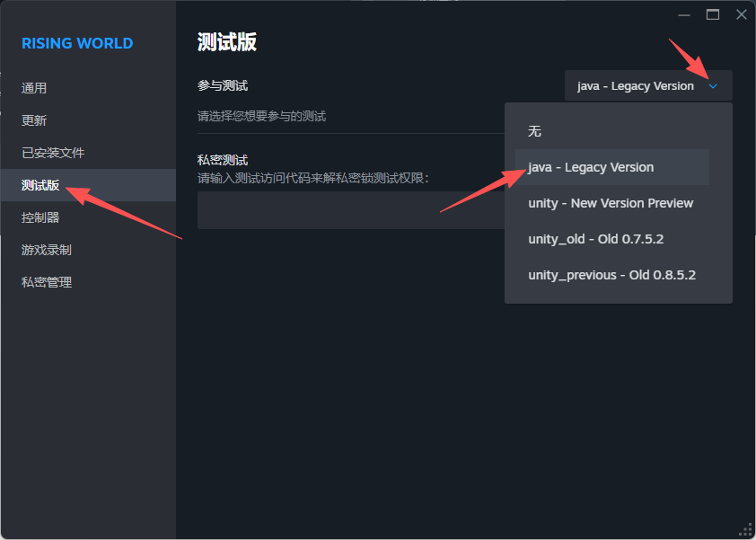Minimize the properties window

683,15
